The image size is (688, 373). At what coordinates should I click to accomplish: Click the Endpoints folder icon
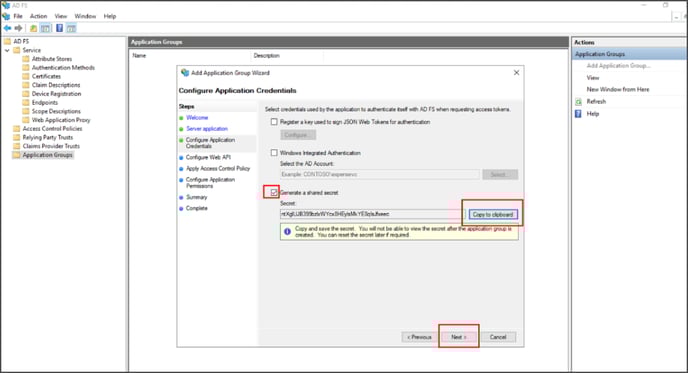pyautogui.click(x=26, y=102)
